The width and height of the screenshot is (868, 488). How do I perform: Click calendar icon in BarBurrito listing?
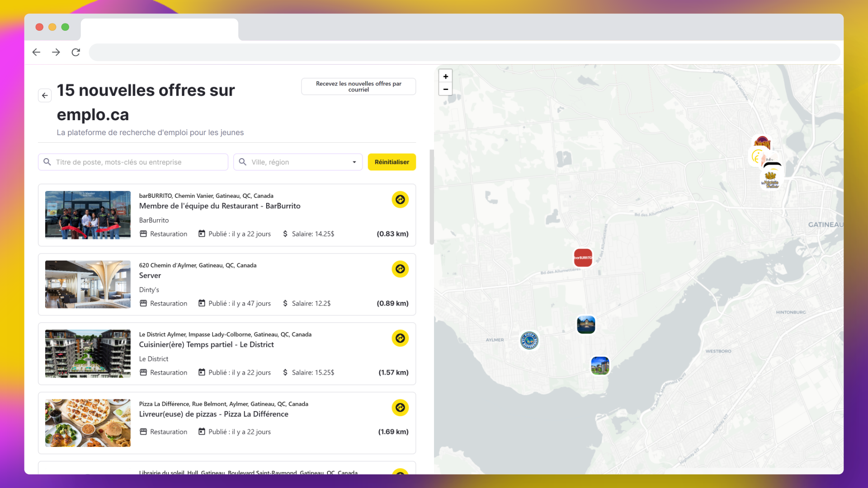[x=202, y=234]
